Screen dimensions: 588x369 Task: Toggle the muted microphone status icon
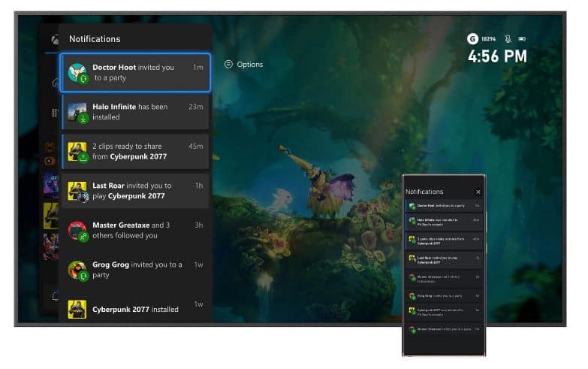[508, 38]
